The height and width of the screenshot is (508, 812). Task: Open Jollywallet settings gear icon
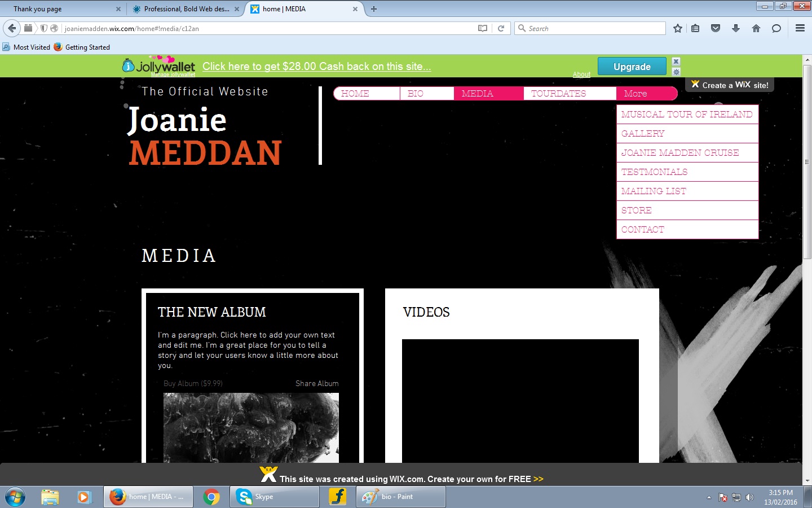pos(676,72)
